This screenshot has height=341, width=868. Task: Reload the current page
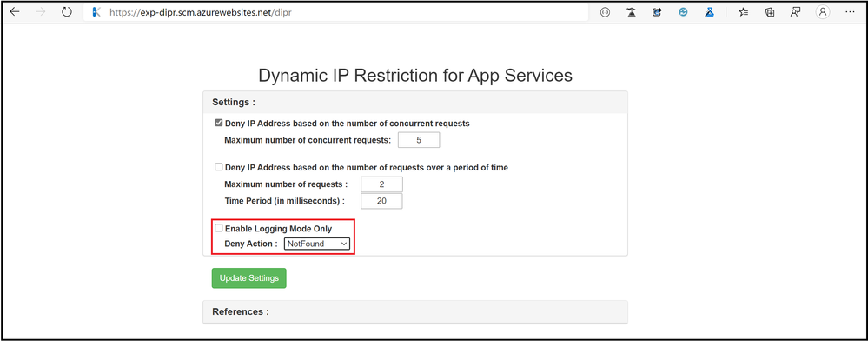pos(67,12)
